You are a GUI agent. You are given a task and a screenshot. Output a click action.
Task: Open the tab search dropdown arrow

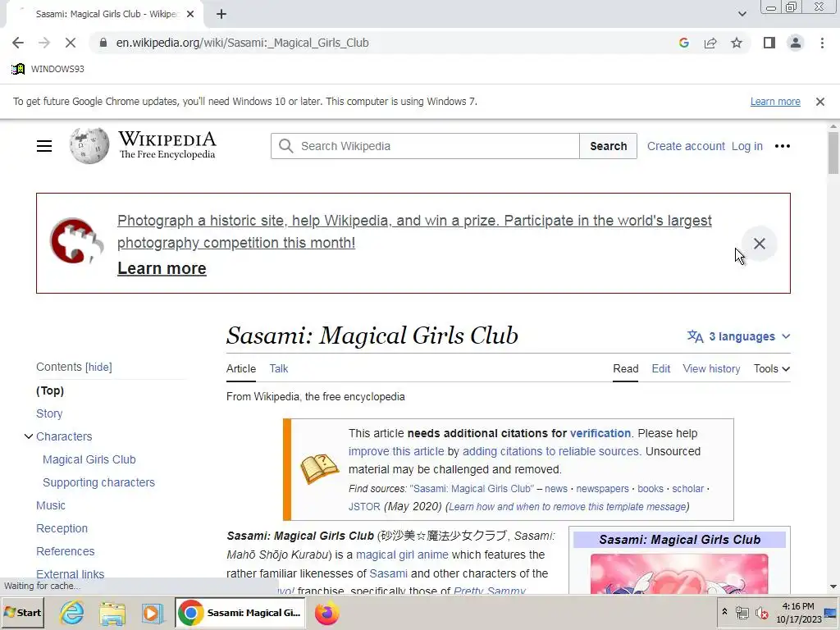coord(742,15)
